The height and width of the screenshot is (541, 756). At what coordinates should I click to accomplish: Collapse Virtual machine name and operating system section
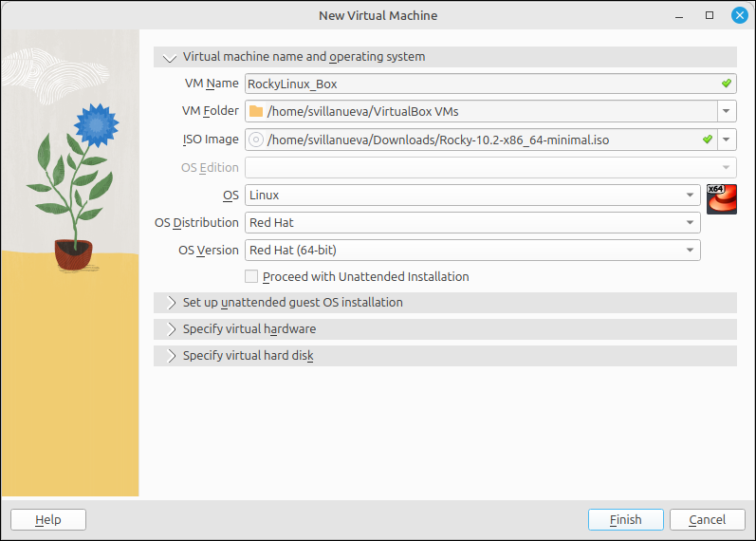(445, 57)
